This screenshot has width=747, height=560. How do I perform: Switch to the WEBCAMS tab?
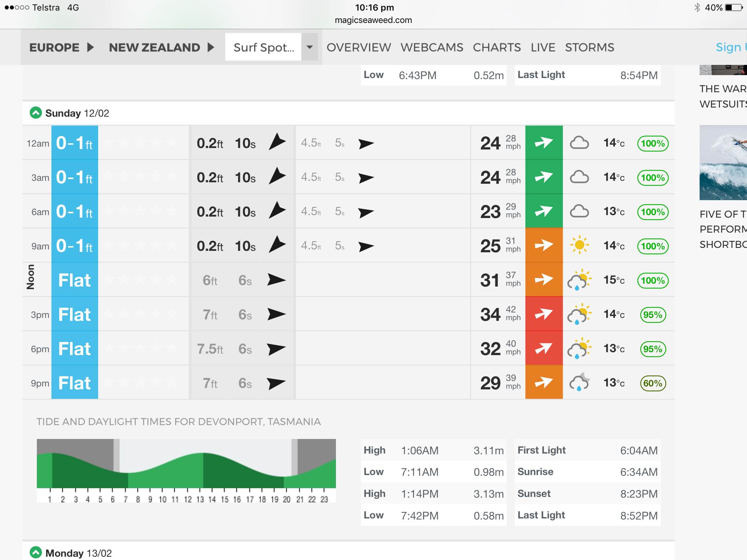(x=431, y=47)
